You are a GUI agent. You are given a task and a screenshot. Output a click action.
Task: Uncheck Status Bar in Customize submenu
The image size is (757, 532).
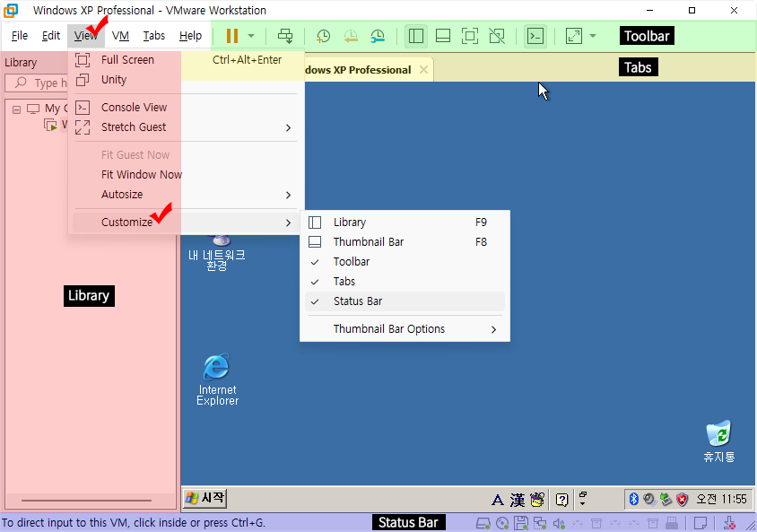(405, 301)
